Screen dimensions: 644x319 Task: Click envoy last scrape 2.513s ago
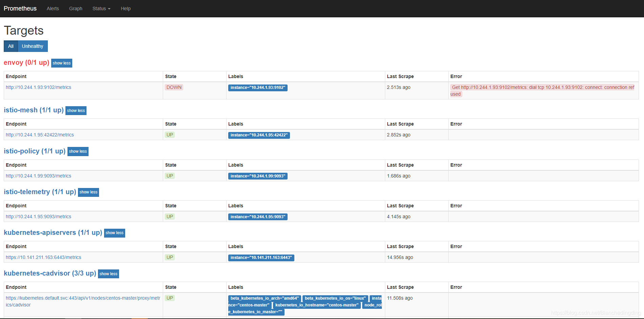[398, 87]
